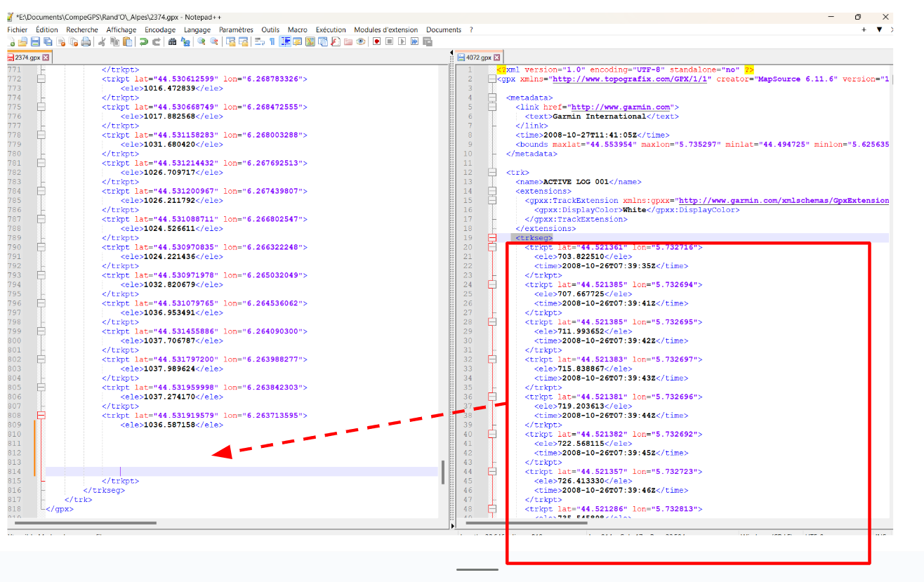The height and width of the screenshot is (582, 924).
Task: Click the Print toolbar icon
Action: (x=85, y=41)
